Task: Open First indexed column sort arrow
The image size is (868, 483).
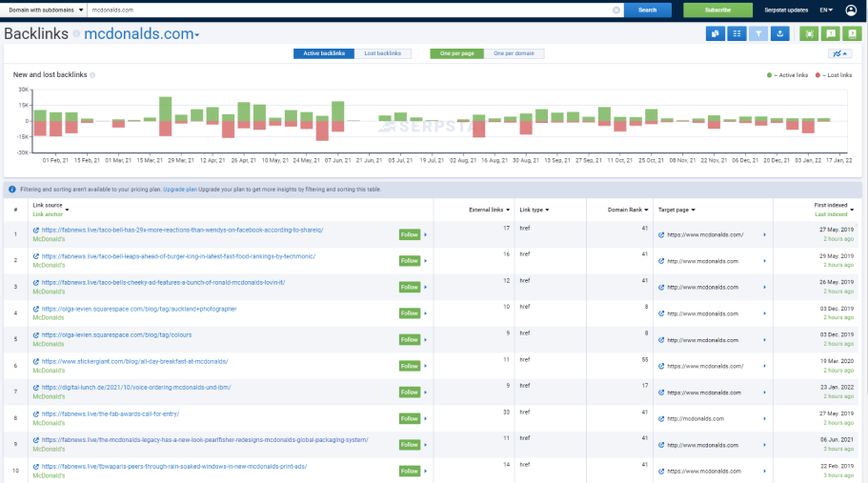Action: [x=852, y=210]
